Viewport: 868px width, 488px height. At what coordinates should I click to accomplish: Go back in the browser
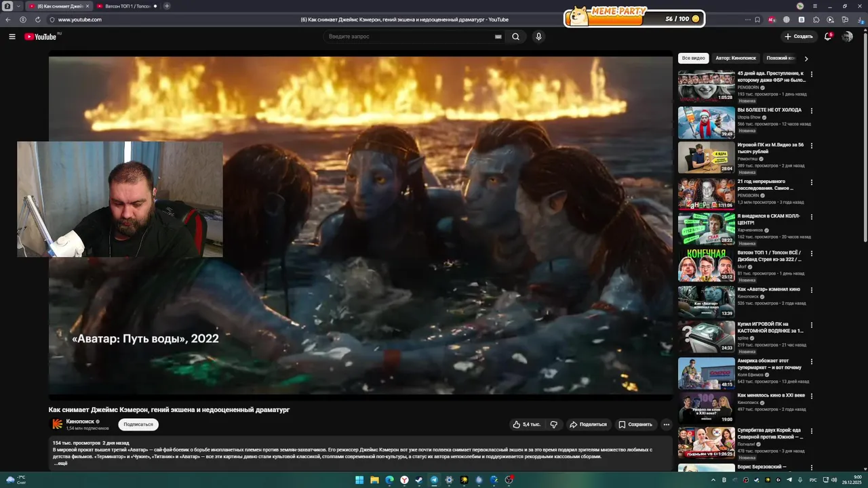[8, 20]
